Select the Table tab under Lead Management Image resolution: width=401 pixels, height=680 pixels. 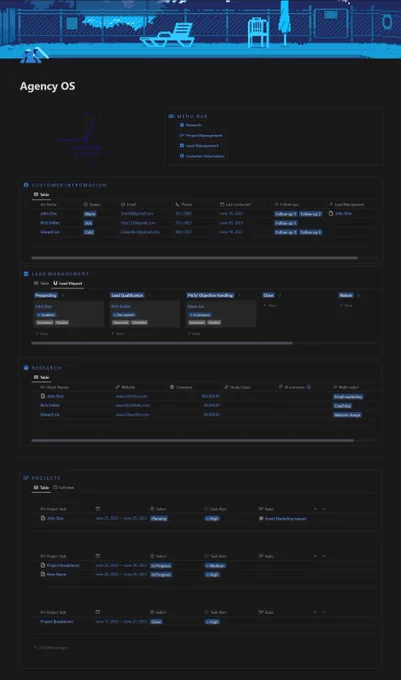pyautogui.click(x=42, y=283)
